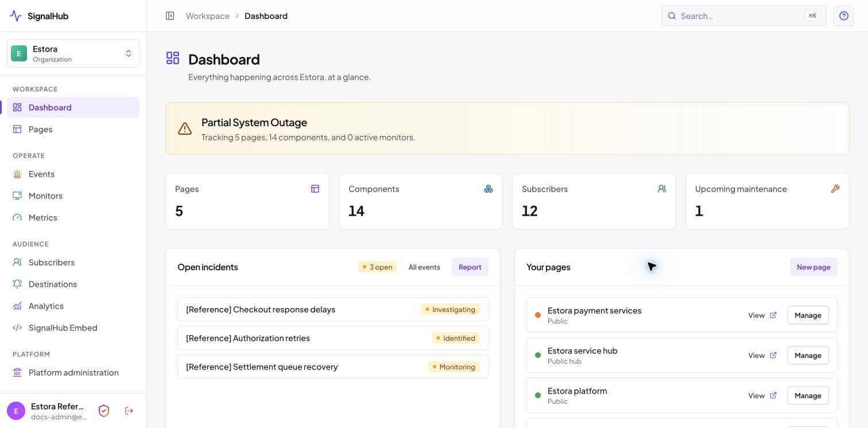The width and height of the screenshot is (868, 428).
Task: Open Settlement queue recovery incident
Action: [x=333, y=367]
